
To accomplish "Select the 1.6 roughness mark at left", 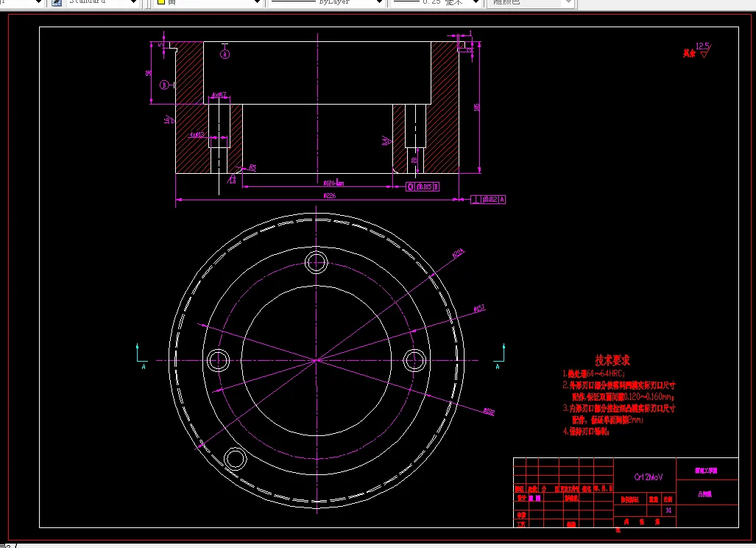I will click(169, 119).
